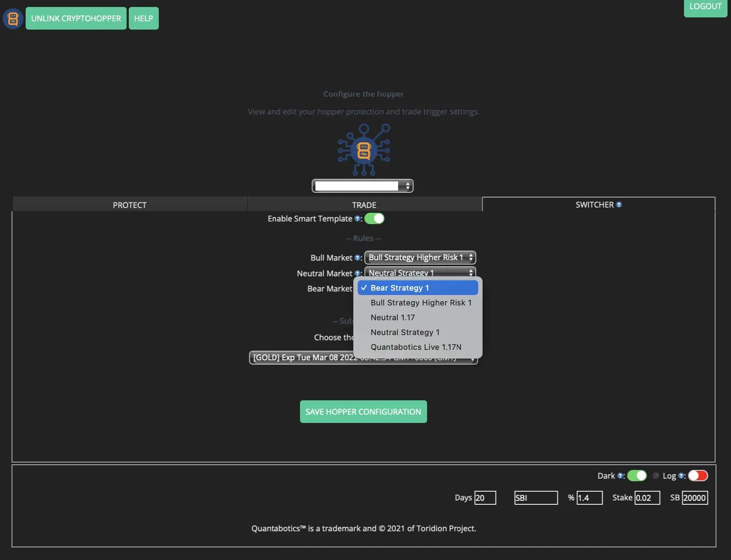This screenshot has height=560, width=731.
Task: Click the Quantabotics trademark footer text
Action: (x=364, y=528)
